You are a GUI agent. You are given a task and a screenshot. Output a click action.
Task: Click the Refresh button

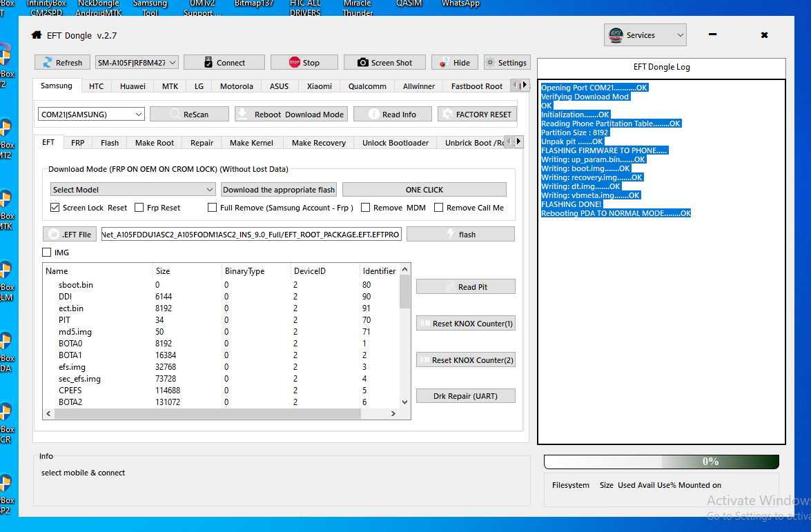pos(63,63)
